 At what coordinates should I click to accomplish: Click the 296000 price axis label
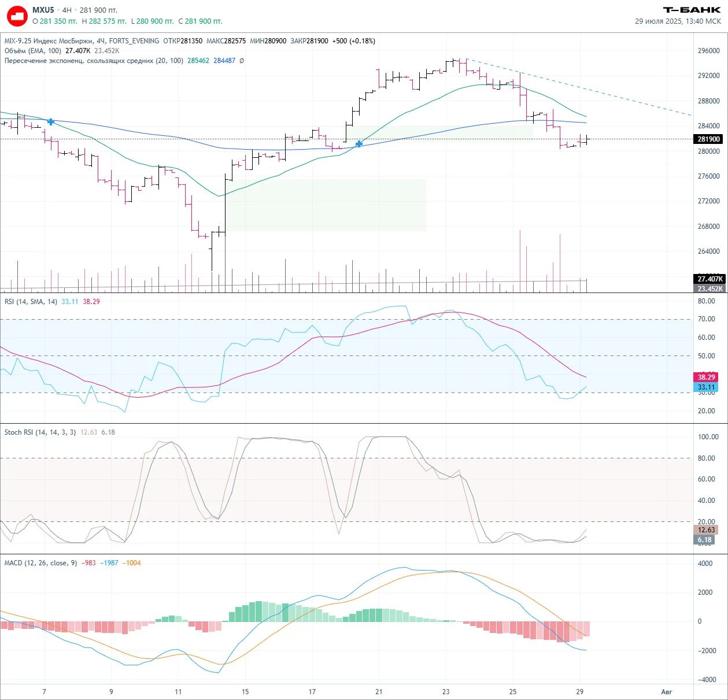[708, 51]
